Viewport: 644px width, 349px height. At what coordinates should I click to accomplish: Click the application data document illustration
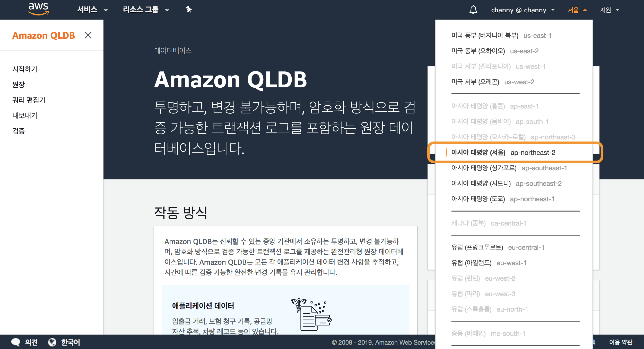point(311,314)
